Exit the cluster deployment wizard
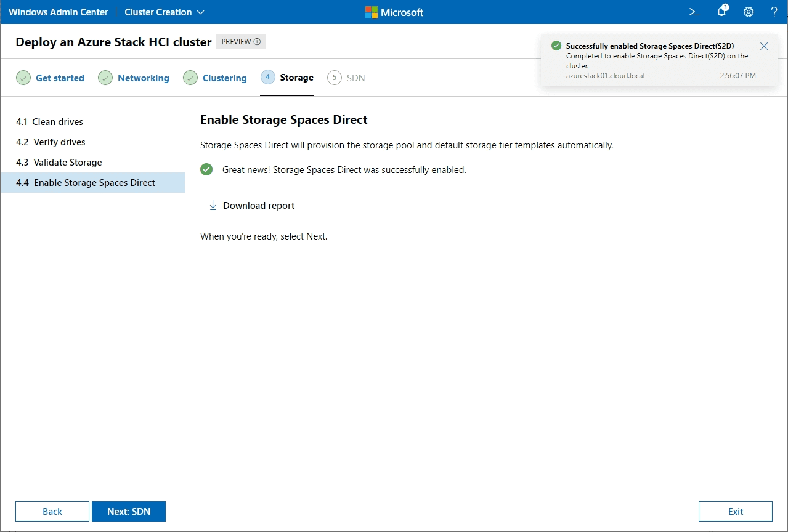The image size is (788, 532). pos(735,511)
